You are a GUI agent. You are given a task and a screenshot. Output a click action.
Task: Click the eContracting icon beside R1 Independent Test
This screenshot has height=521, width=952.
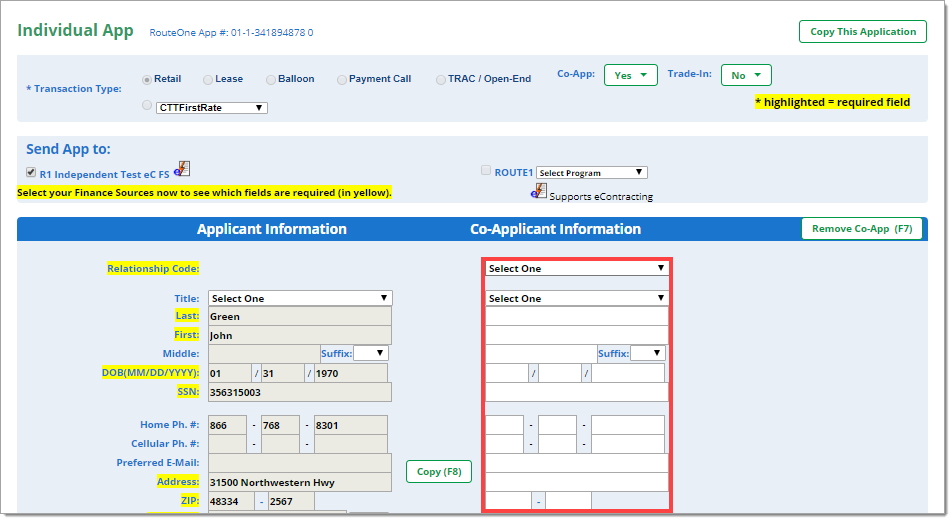[182, 169]
